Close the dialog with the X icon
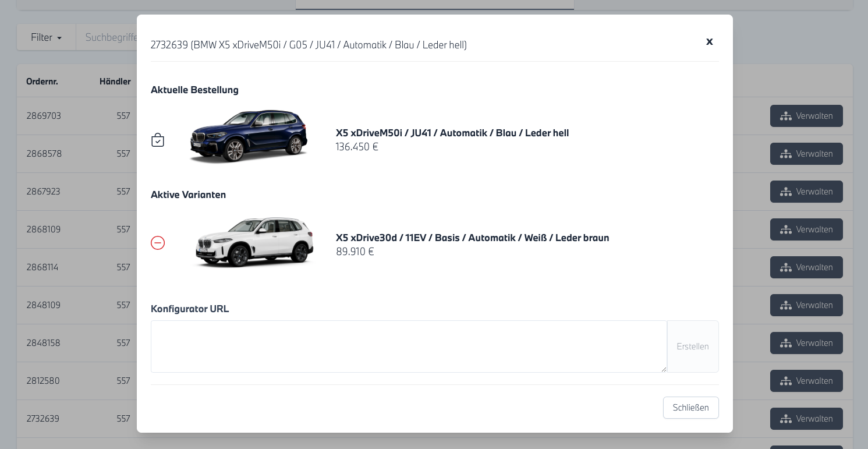Screen dimensions: 868x449 709,41
